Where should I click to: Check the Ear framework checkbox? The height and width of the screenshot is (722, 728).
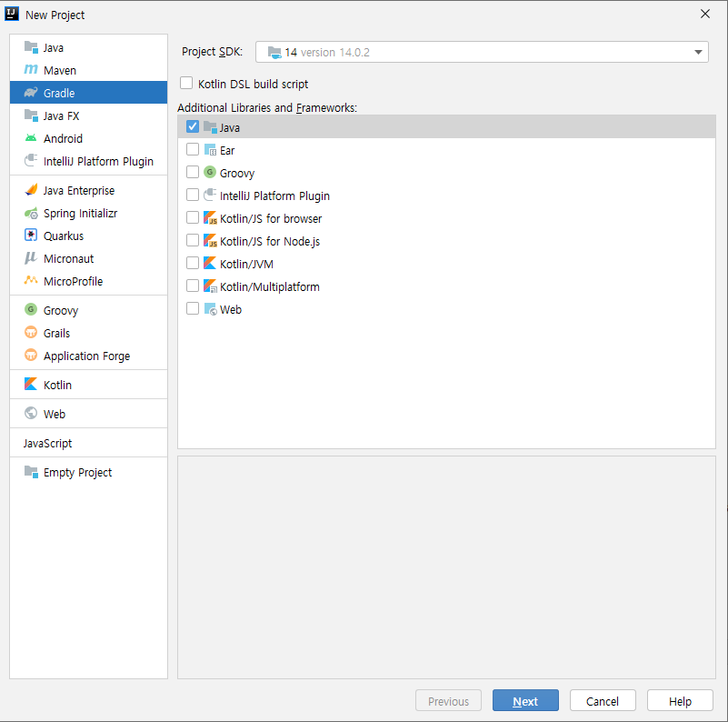[193, 149]
